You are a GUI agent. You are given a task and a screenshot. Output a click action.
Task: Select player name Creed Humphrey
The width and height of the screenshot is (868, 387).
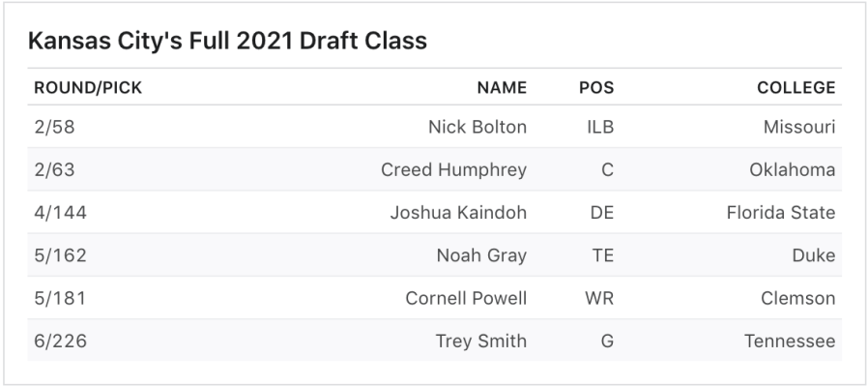pyautogui.click(x=453, y=170)
